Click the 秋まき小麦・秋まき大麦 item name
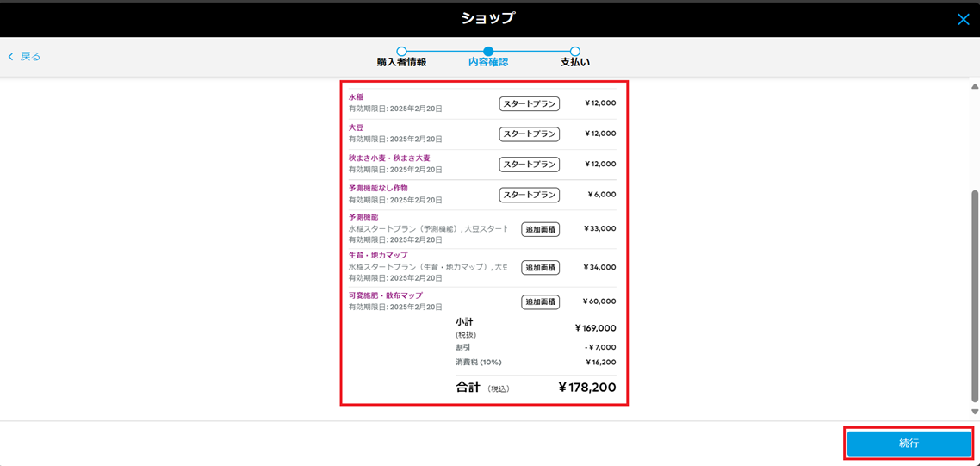980x466 pixels. [x=389, y=158]
